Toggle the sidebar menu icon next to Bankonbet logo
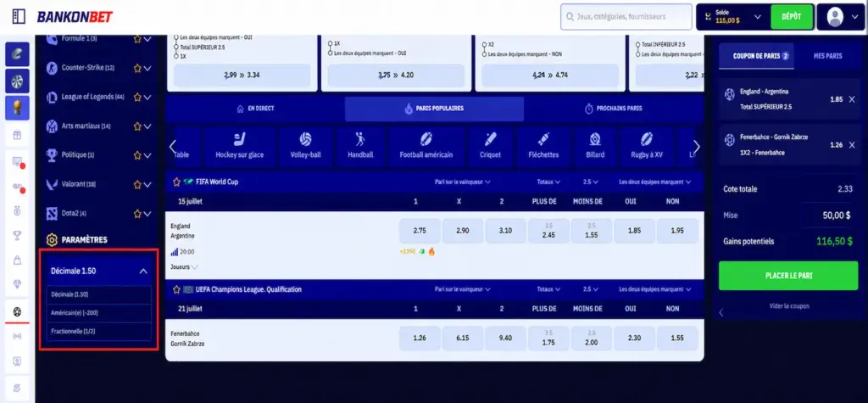This screenshot has height=403, width=868. tap(19, 17)
